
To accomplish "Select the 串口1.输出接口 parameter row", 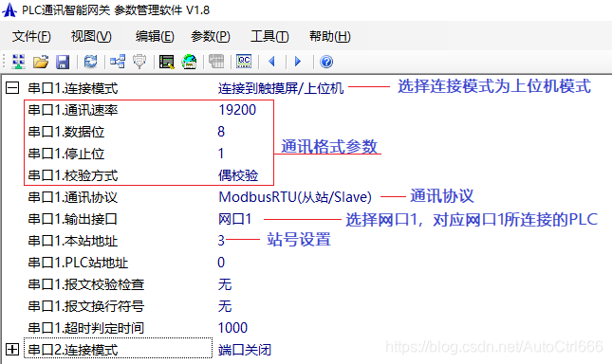I will 73,219.
